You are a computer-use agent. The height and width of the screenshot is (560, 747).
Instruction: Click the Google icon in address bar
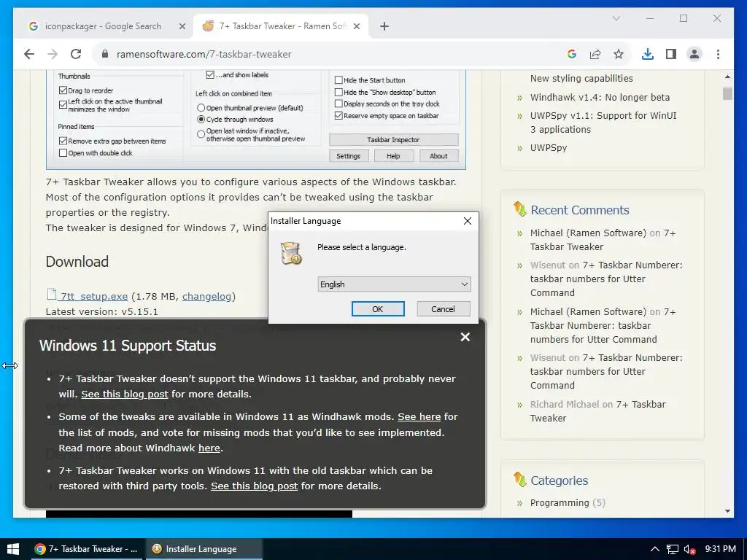pos(572,54)
